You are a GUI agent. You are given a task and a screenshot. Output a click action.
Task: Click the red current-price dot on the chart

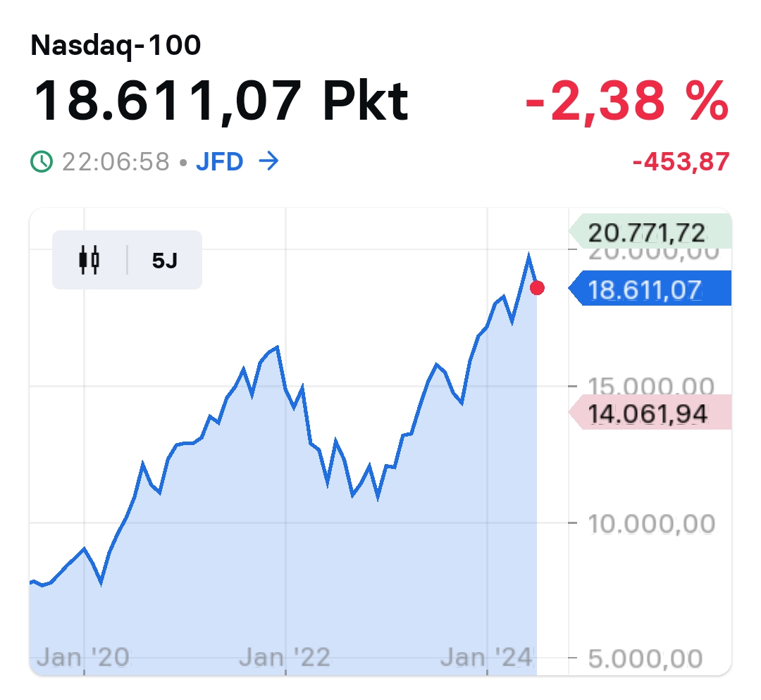tap(537, 287)
